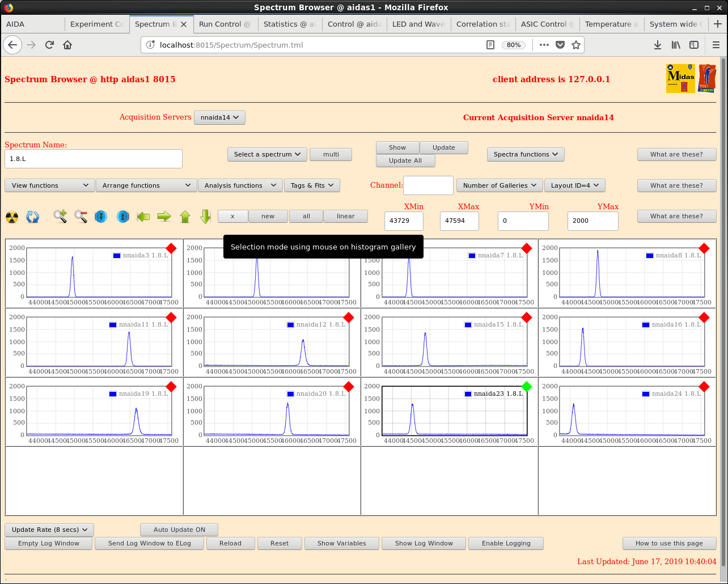Click the Show Variables button

[x=341, y=543]
